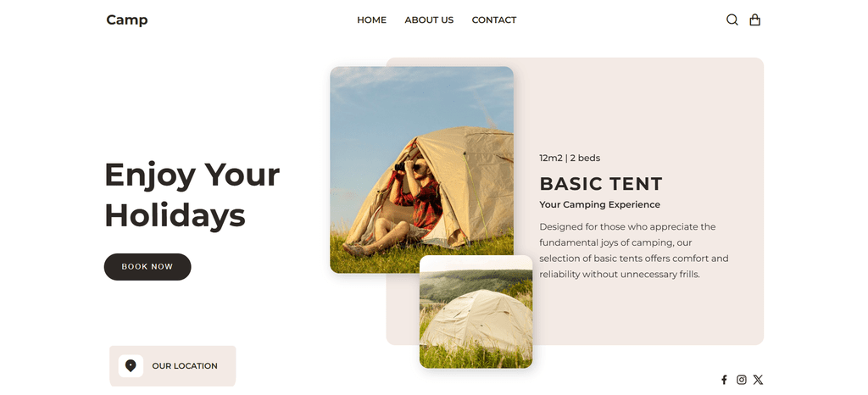Open the search icon in header
This screenshot has height=395, width=868.
pyautogui.click(x=732, y=19)
